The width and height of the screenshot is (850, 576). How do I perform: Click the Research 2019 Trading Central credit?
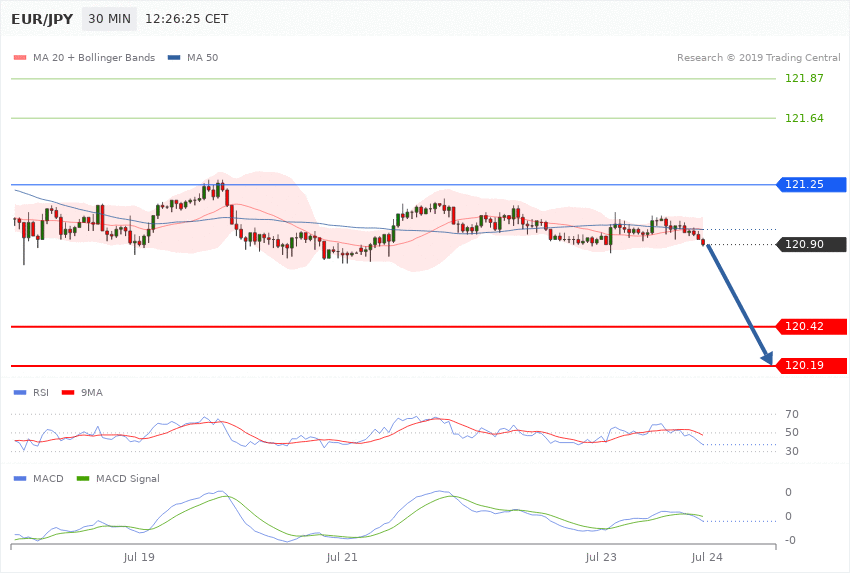(758, 57)
